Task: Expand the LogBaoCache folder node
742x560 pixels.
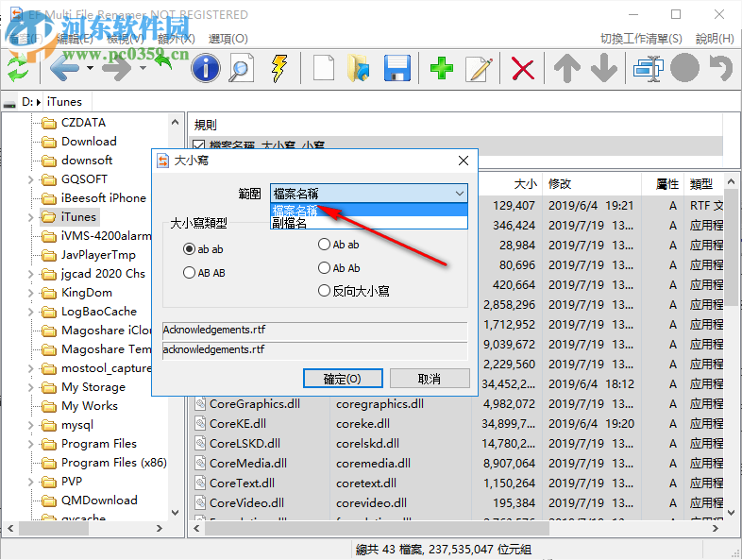Action: click(31, 312)
